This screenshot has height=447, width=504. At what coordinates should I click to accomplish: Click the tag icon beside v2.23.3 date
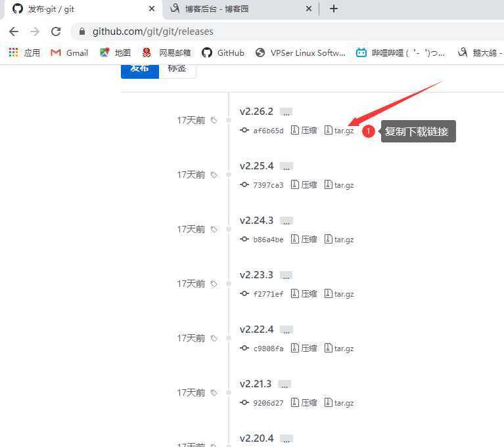coord(214,284)
